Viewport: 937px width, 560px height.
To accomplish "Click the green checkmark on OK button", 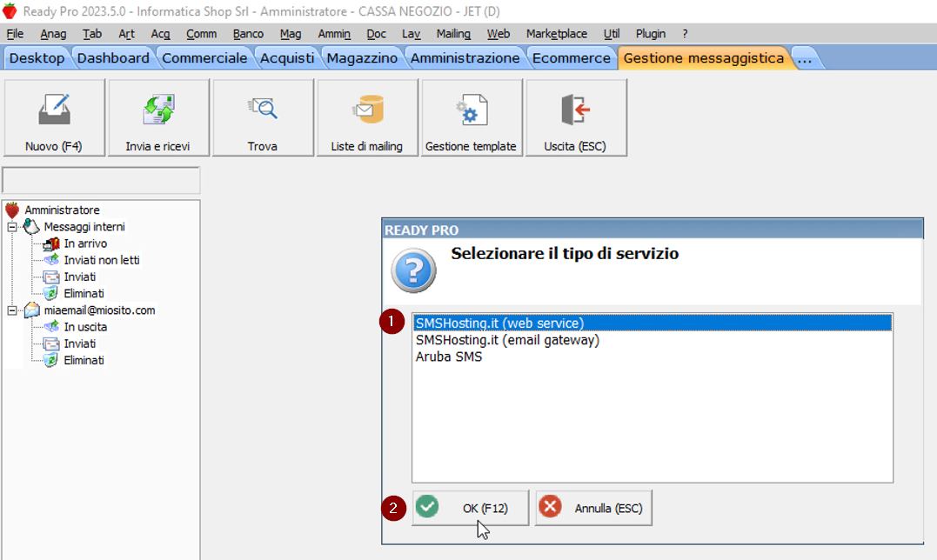I will 427,507.
